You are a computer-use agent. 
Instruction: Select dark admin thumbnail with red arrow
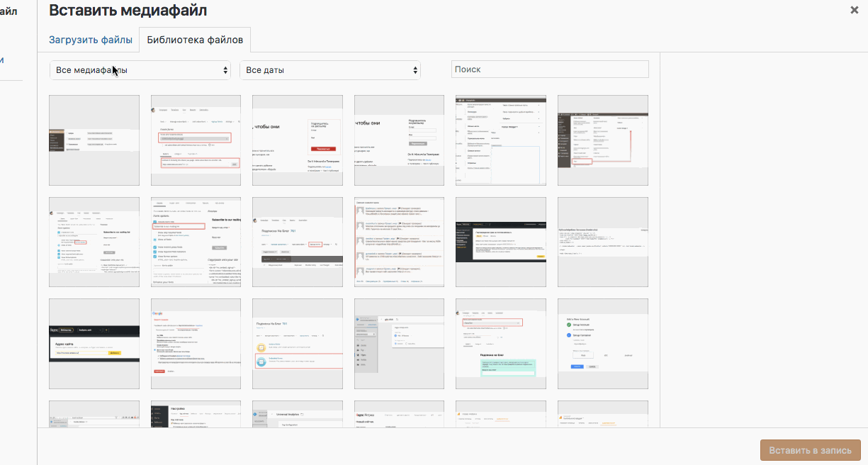603,140
